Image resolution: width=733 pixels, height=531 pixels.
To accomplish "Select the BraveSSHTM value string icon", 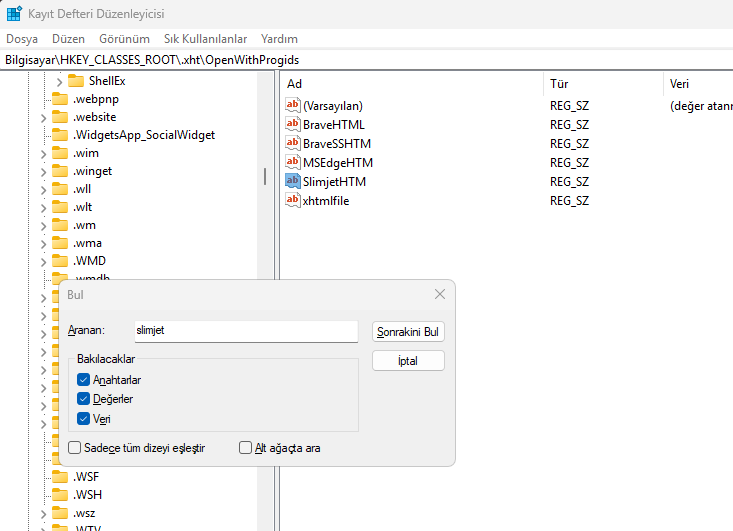I will 293,143.
